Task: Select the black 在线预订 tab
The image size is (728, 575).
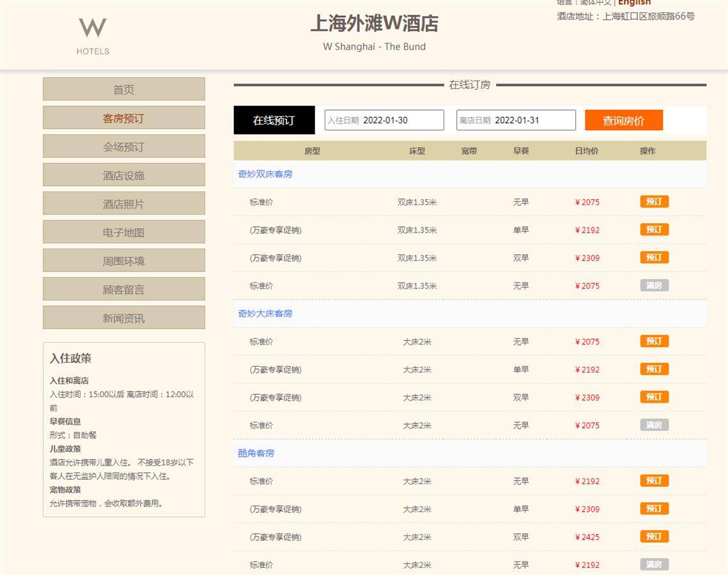Action: point(274,120)
